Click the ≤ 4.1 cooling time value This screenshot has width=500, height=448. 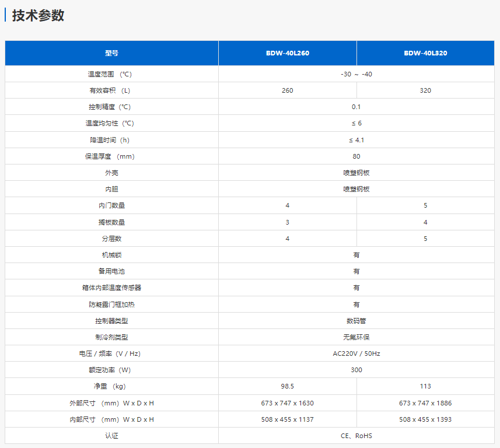[356, 140]
